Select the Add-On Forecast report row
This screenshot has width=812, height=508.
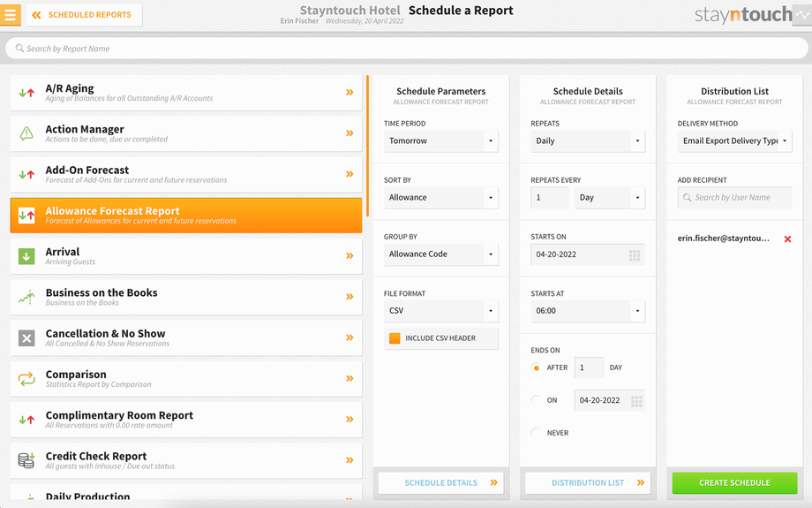click(x=186, y=174)
